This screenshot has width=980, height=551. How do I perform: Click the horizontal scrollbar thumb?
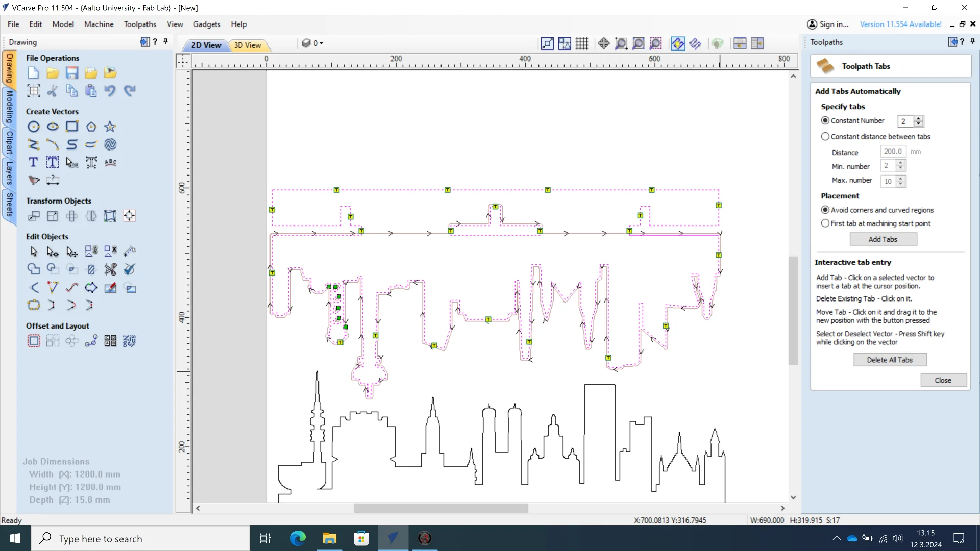(441, 508)
